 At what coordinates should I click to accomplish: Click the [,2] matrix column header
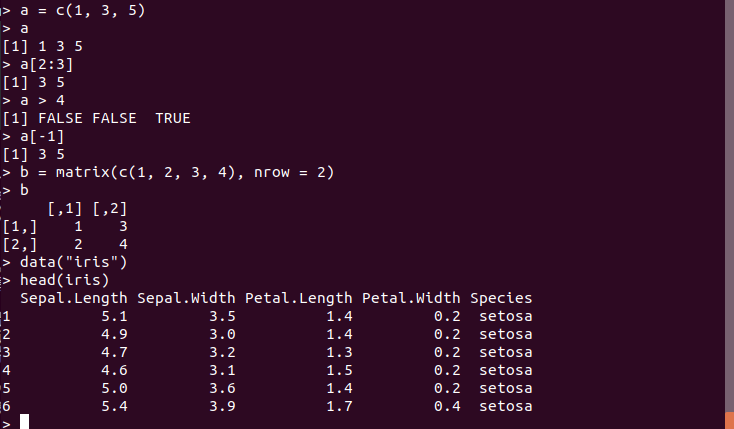pos(109,209)
